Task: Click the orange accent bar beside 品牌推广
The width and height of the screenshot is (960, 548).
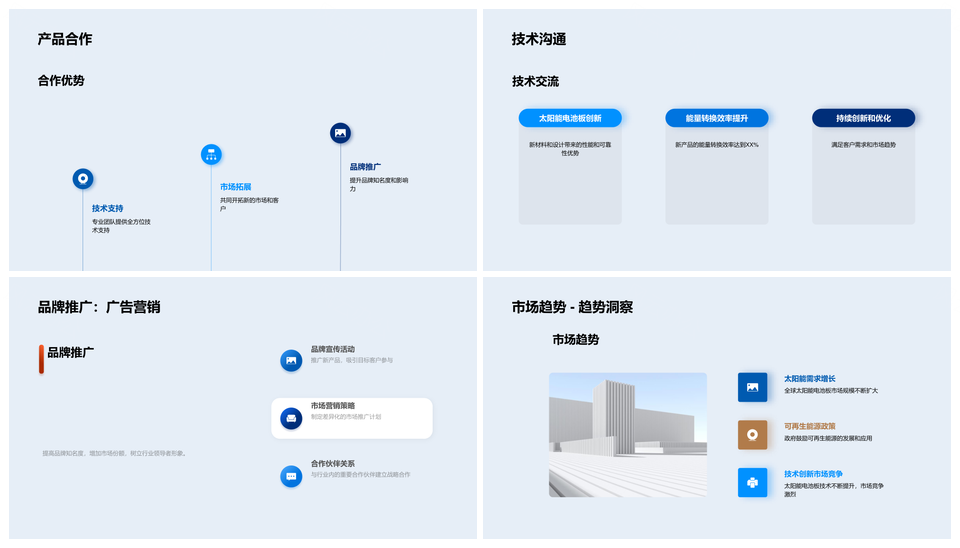Action: (41, 359)
